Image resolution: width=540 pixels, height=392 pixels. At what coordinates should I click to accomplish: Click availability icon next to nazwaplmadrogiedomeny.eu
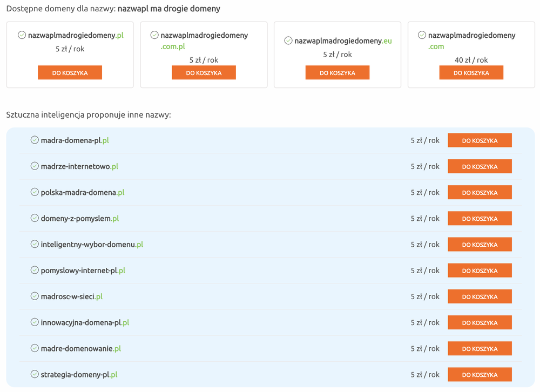[x=288, y=40]
